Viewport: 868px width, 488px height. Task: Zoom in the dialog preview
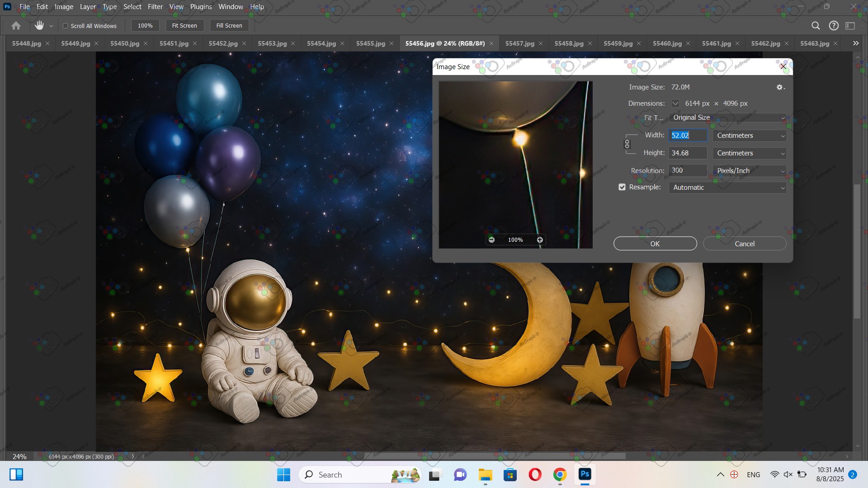coord(540,240)
